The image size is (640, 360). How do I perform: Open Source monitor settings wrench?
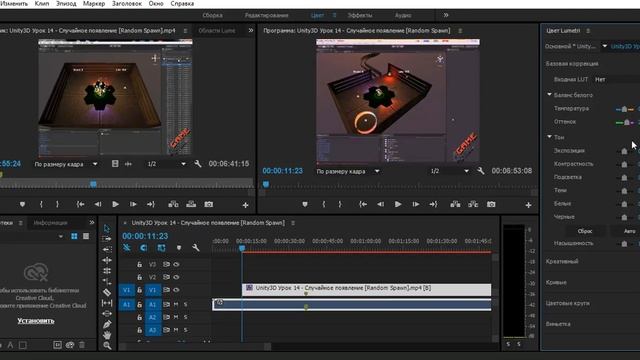198,164
